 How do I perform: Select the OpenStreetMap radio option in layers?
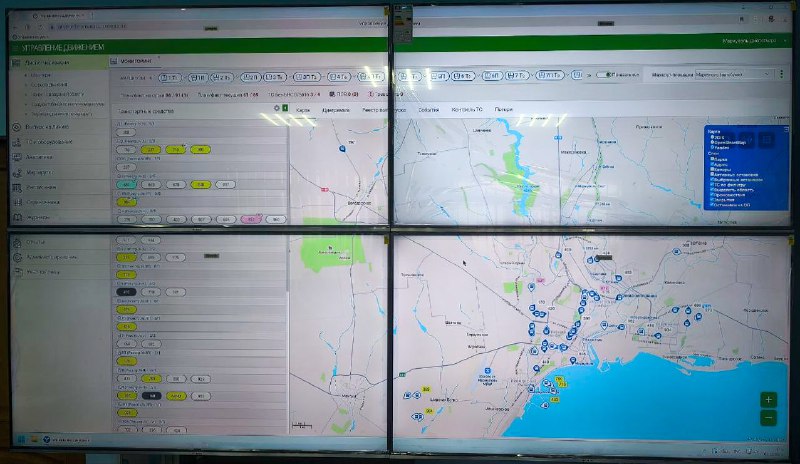(x=711, y=142)
